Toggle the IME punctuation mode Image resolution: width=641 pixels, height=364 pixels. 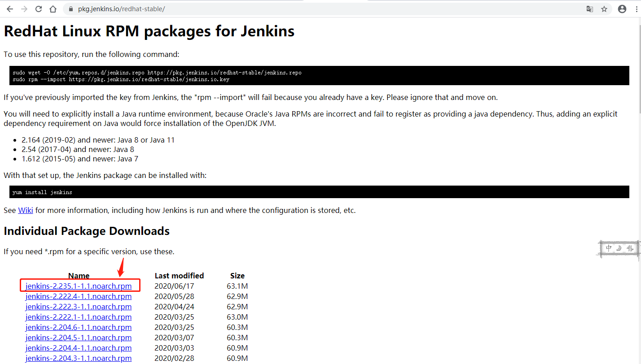tap(630, 248)
